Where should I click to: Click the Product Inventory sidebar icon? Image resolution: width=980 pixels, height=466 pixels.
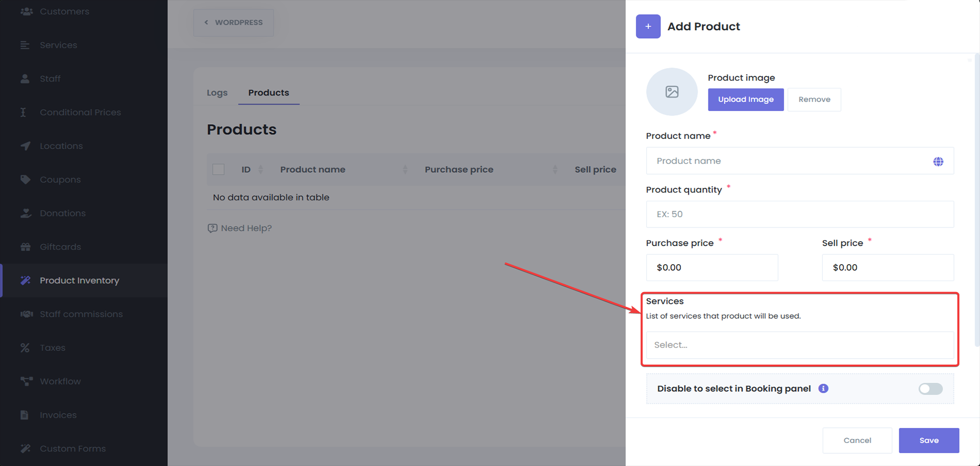[x=26, y=281]
